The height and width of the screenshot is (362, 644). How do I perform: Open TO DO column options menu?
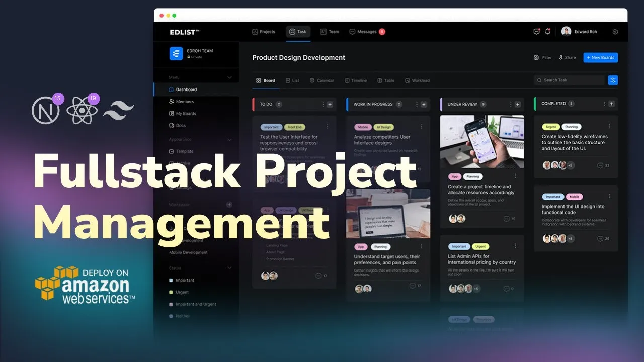pyautogui.click(x=323, y=104)
